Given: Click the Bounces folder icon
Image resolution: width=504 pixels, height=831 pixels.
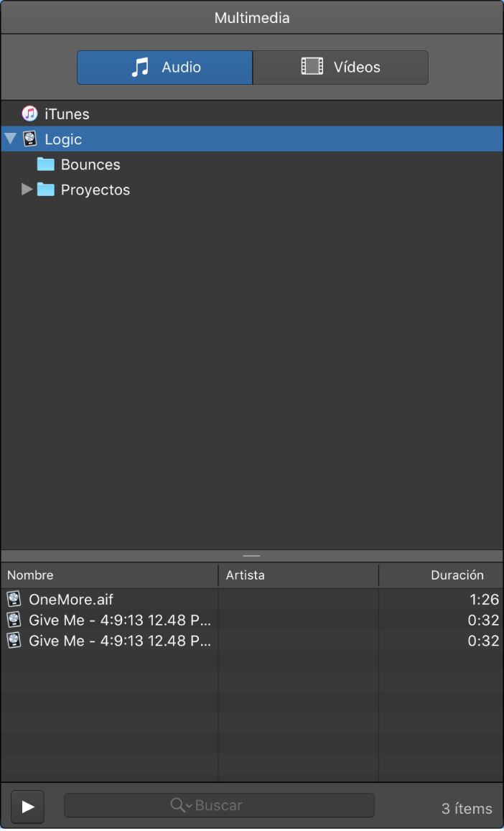Looking at the screenshot, I should point(45,164).
